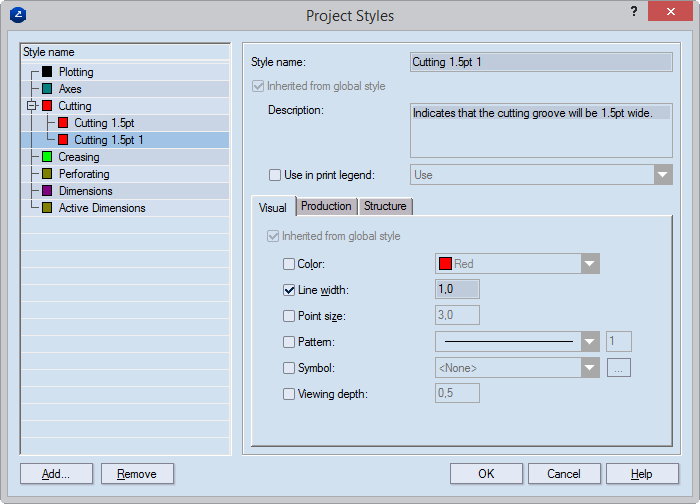Enable the Color checkbox
This screenshot has height=504, width=700.
(290, 264)
